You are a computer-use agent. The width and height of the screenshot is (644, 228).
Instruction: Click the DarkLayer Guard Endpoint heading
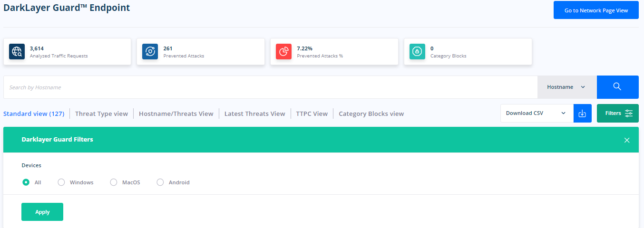[x=67, y=8]
